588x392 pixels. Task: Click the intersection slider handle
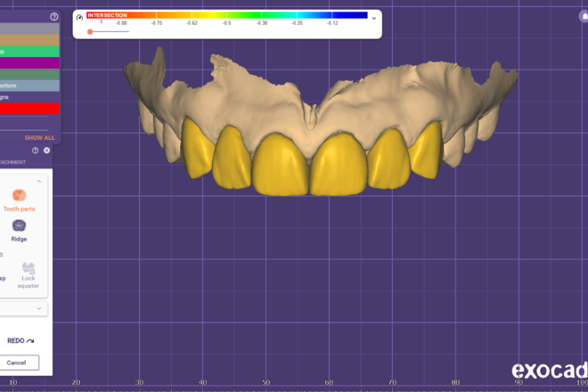(90, 32)
